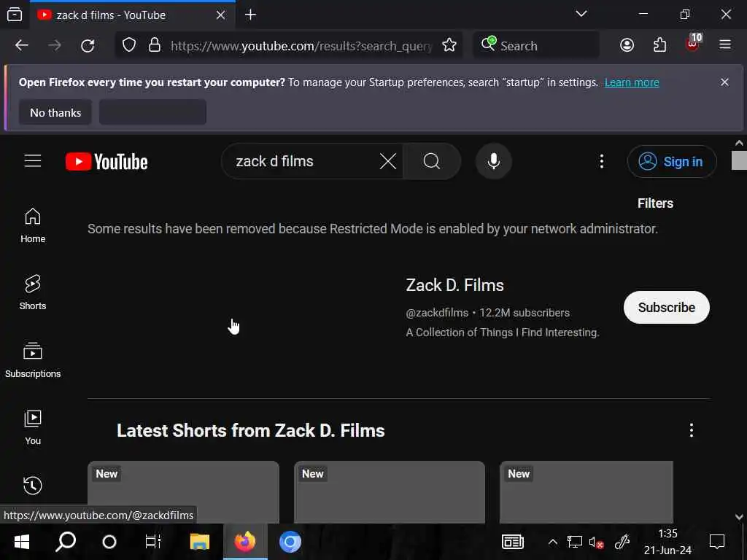Submit YouTube search with magnifier button
The image size is (747, 560).
[x=432, y=161]
